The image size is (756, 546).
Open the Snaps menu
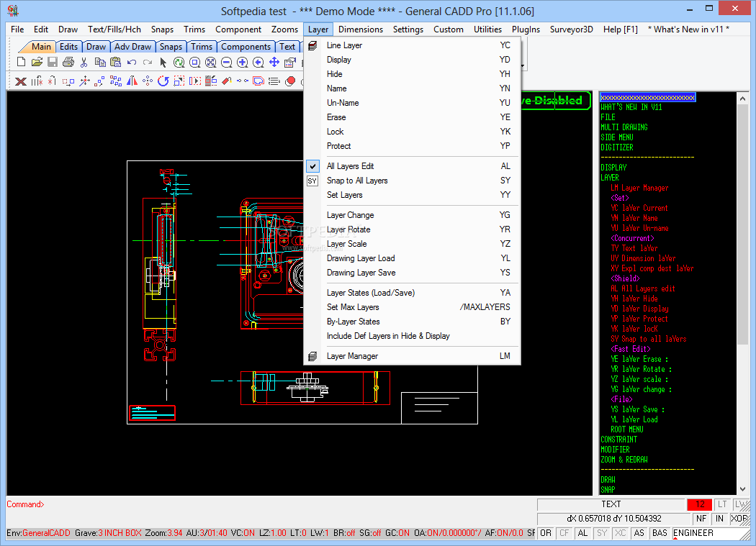[x=162, y=29]
